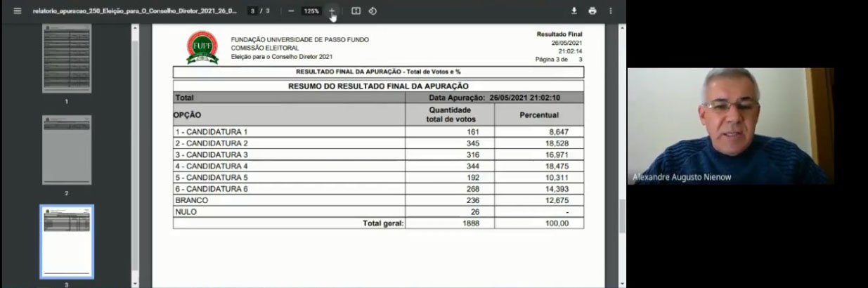Click the 'OPÇÃO' column header
The height and width of the screenshot is (288, 868).
pos(188,114)
